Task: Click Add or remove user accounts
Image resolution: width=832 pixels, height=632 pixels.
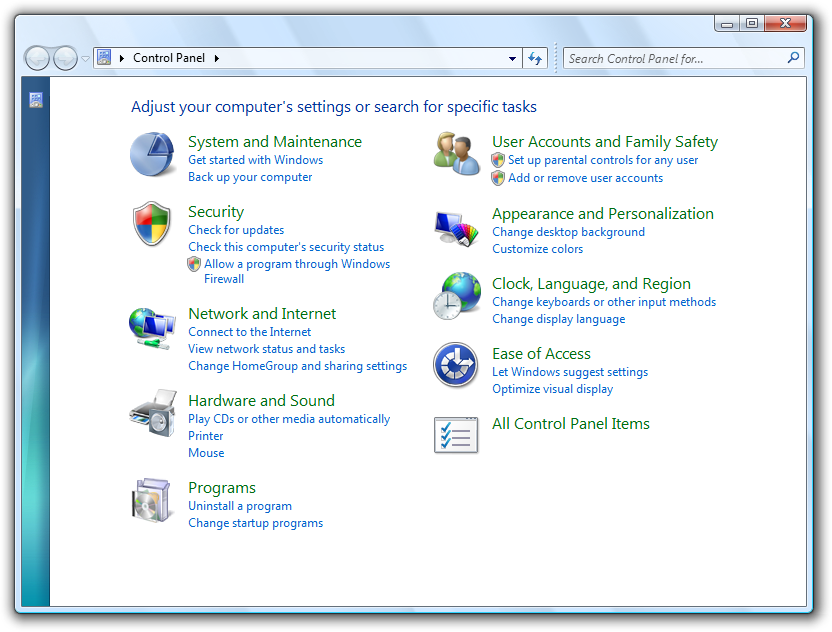Action: pos(585,178)
